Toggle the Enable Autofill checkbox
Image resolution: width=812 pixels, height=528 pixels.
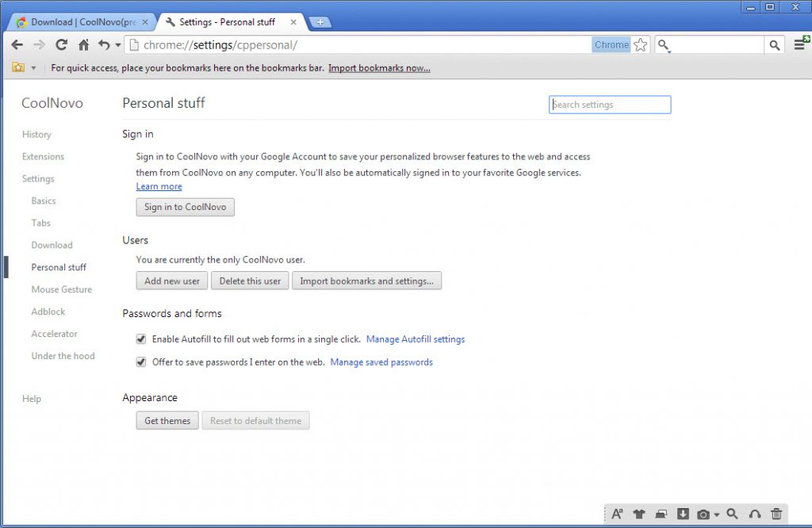tap(141, 339)
